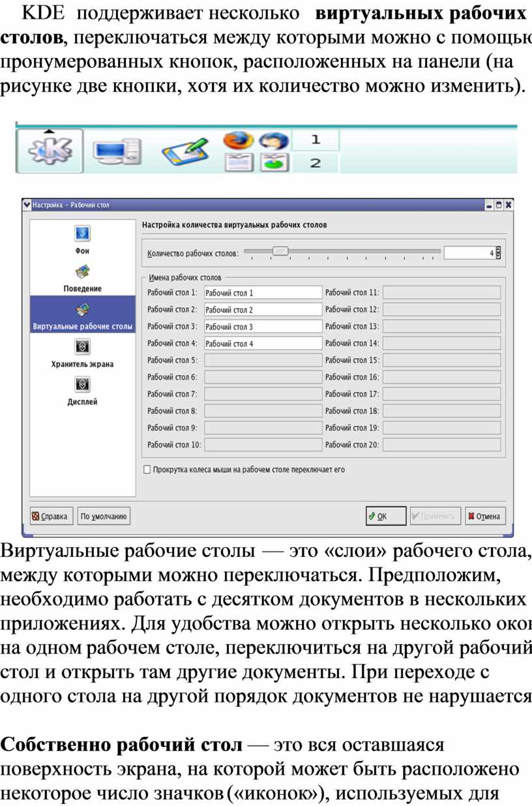The width and height of the screenshot is (532, 806).
Task: Open the Поведение settings section
Action: (x=82, y=271)
